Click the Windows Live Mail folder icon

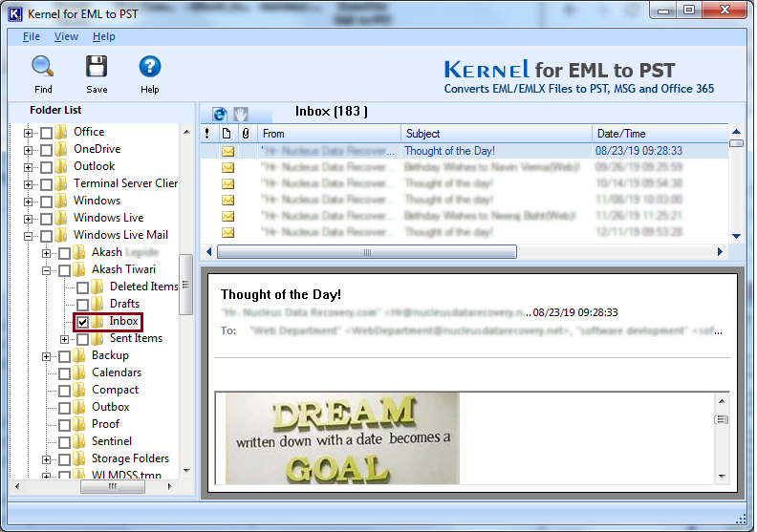tap(61, 235)
